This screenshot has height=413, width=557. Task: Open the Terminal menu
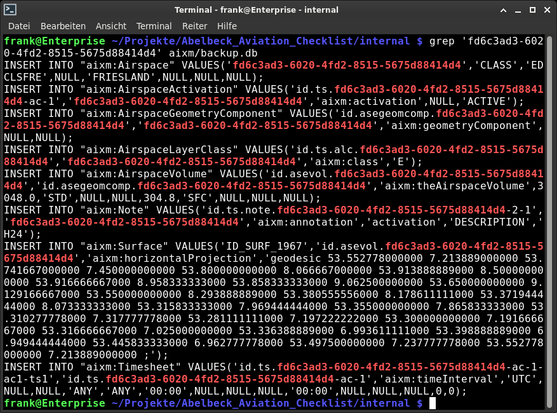pyautogui.click(x=154, y=26)
